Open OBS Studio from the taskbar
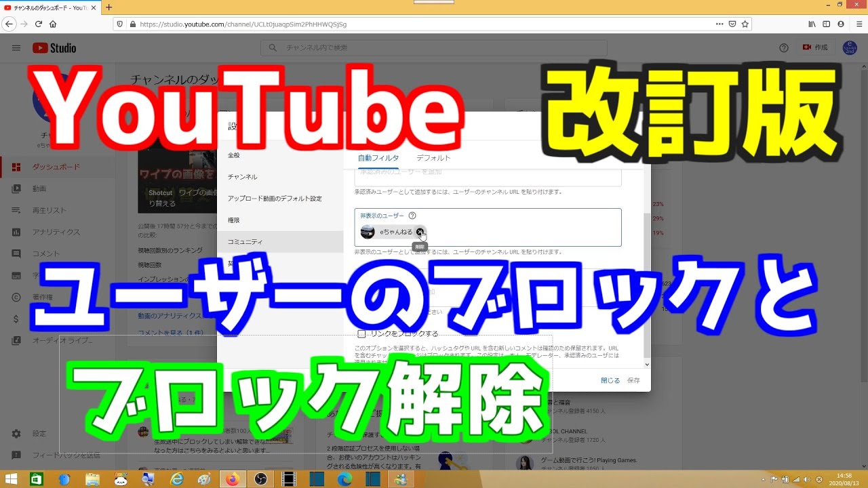The height and width of the screenshot is (488, 868). pyautogui.click(x=260, y=479)
